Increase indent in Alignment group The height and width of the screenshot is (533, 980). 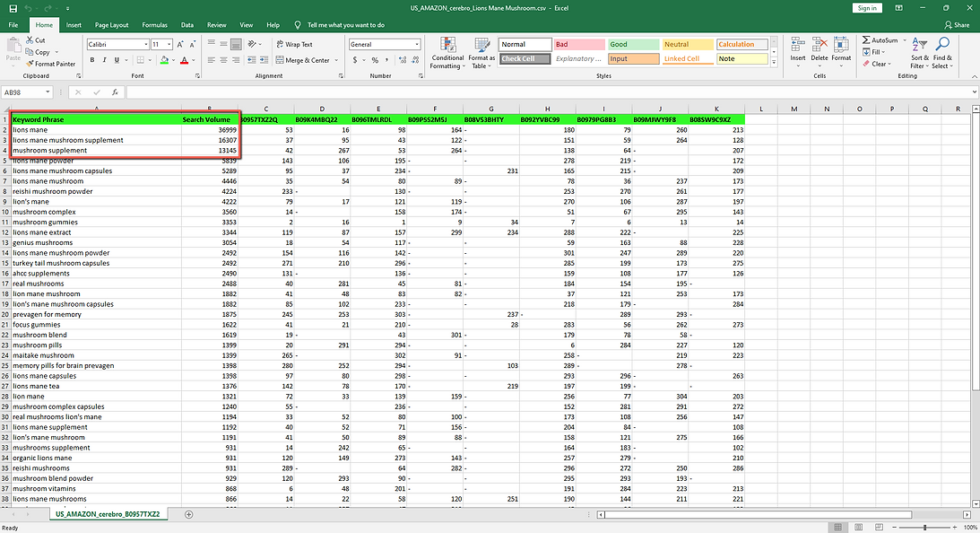point(264,60)
